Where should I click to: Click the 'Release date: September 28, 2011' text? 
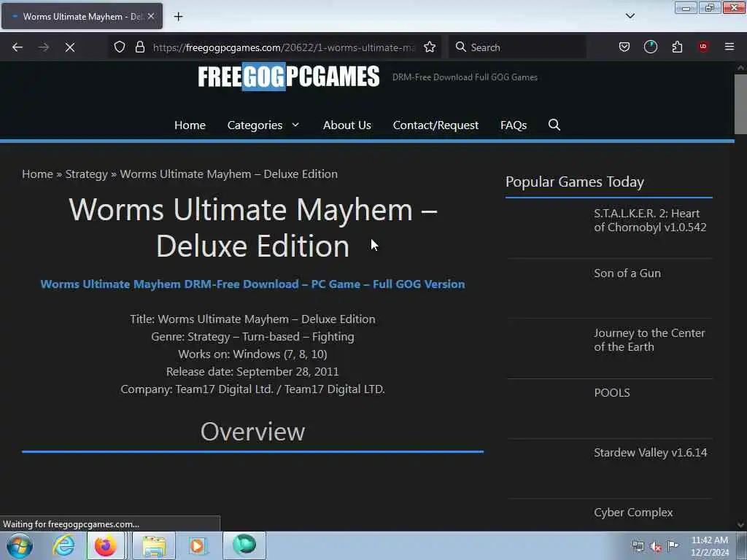click(252, 372)
